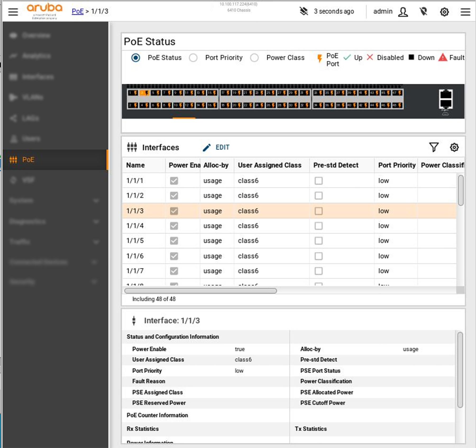Open the Interfaces table column settings gear
The height and width of the screenshot is (448, 476).
click(x=454, y=147)
